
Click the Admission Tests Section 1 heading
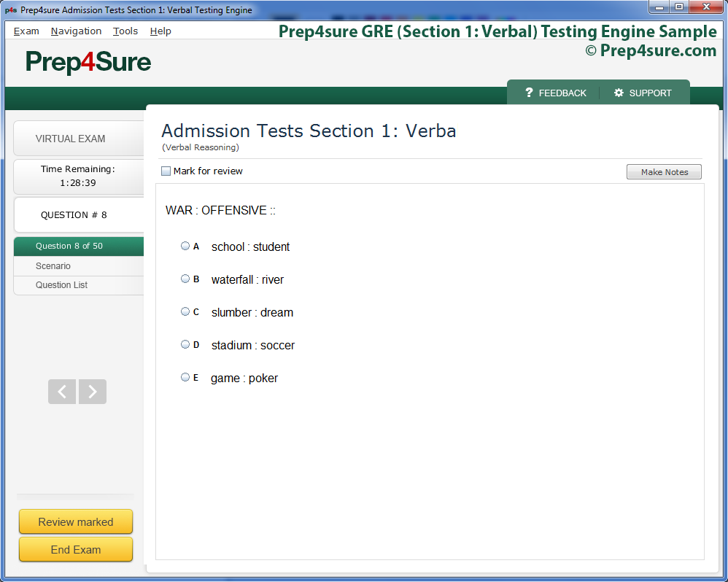coord(309,131)
